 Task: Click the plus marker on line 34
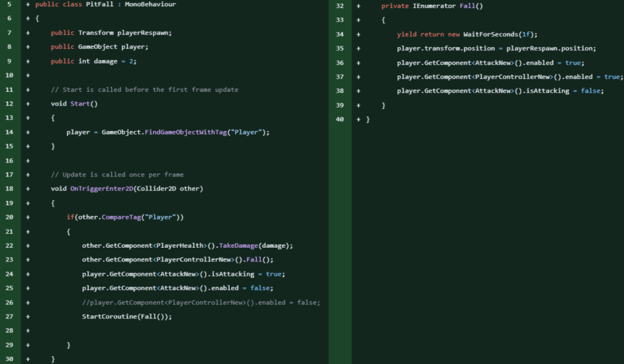click(x=358, y=35)
